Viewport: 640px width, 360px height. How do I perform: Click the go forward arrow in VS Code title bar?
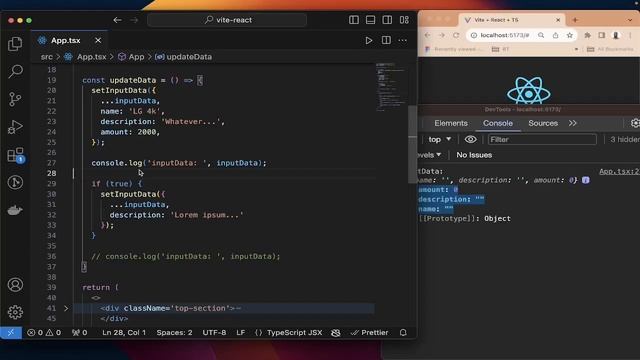tap(134, 20)
